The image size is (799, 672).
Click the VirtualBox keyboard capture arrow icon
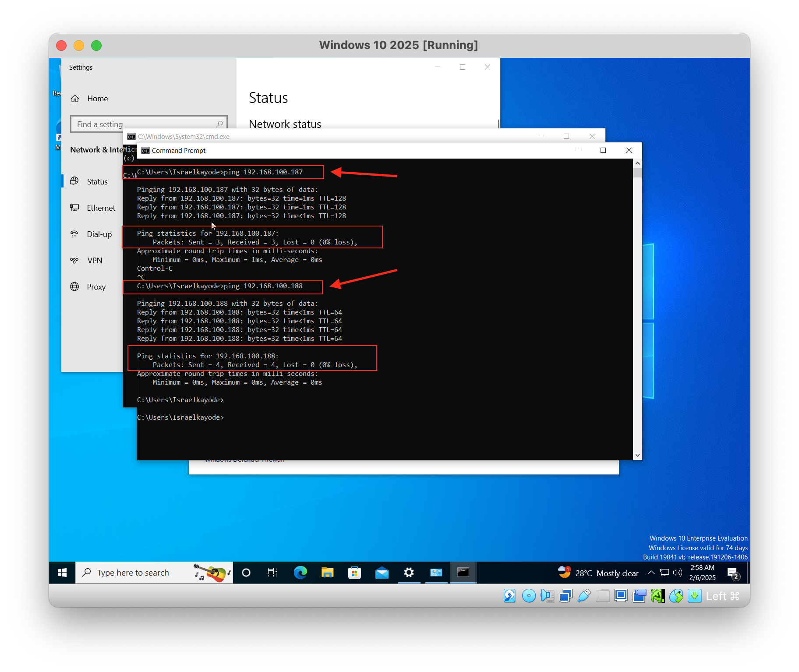694,596
